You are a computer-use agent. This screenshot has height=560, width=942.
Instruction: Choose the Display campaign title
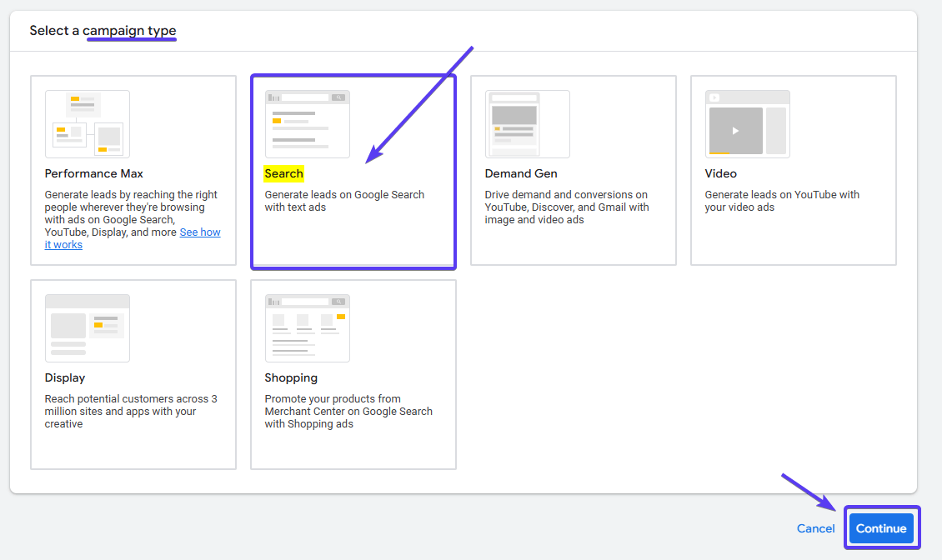(x=65, y=377)
